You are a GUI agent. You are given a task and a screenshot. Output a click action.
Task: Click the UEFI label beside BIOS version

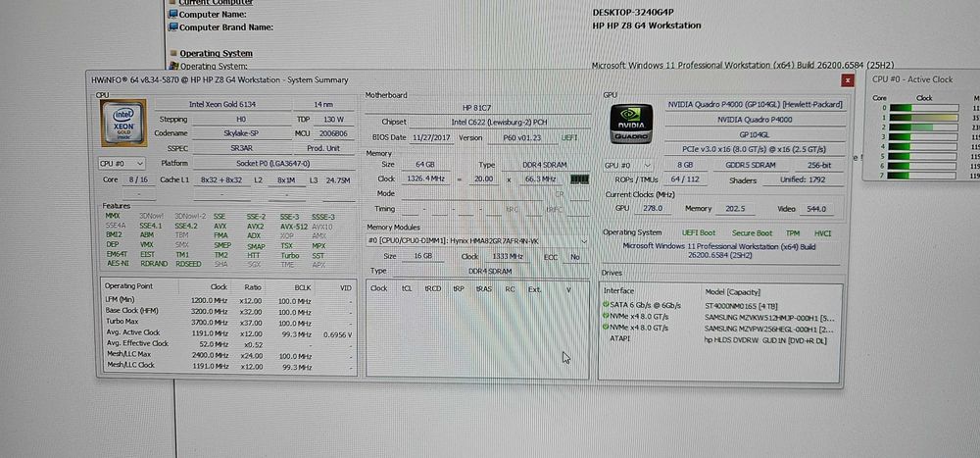click(x=569, y=138)
